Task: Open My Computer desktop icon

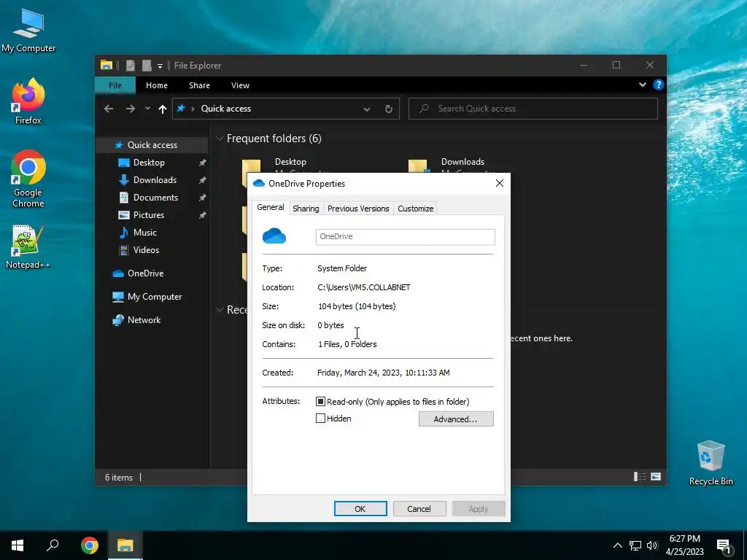Action: (x=28, y=30)
